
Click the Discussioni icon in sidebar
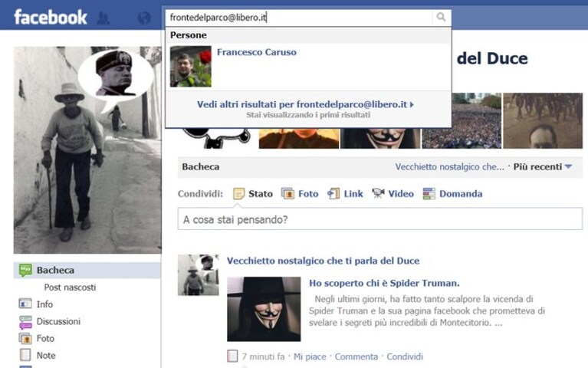(x=25, y=322)
